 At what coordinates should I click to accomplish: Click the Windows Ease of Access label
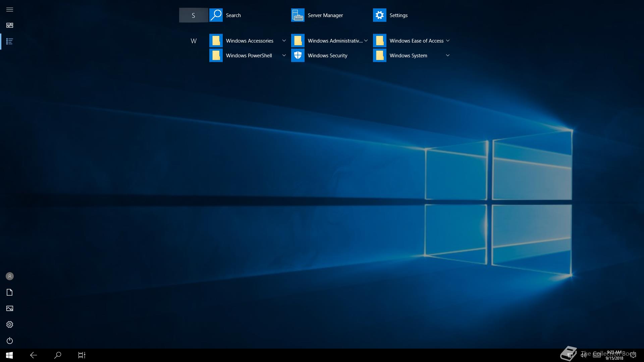click(417, 41)
